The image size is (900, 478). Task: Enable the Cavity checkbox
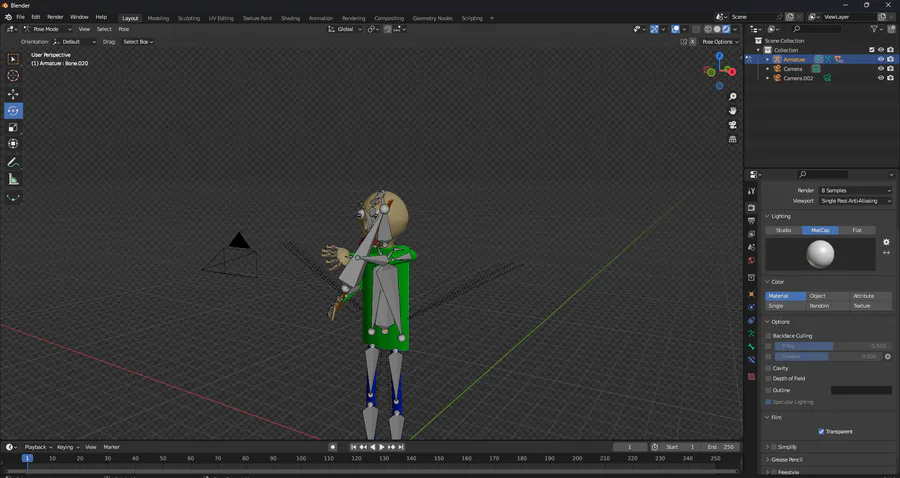769,368
